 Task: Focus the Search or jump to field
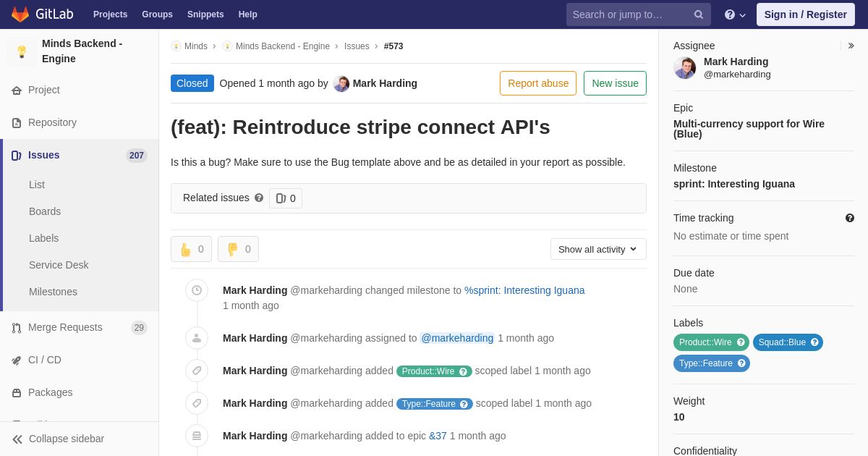[x=629, y=14]
